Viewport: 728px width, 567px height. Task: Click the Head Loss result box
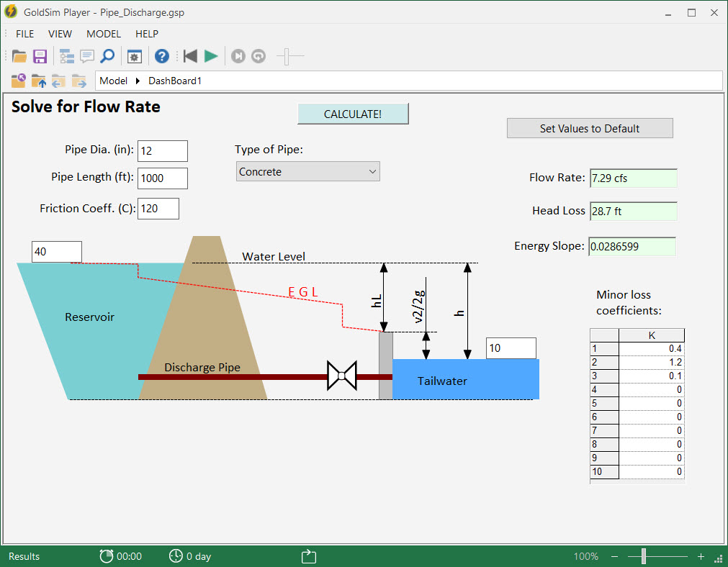point(633,211)
